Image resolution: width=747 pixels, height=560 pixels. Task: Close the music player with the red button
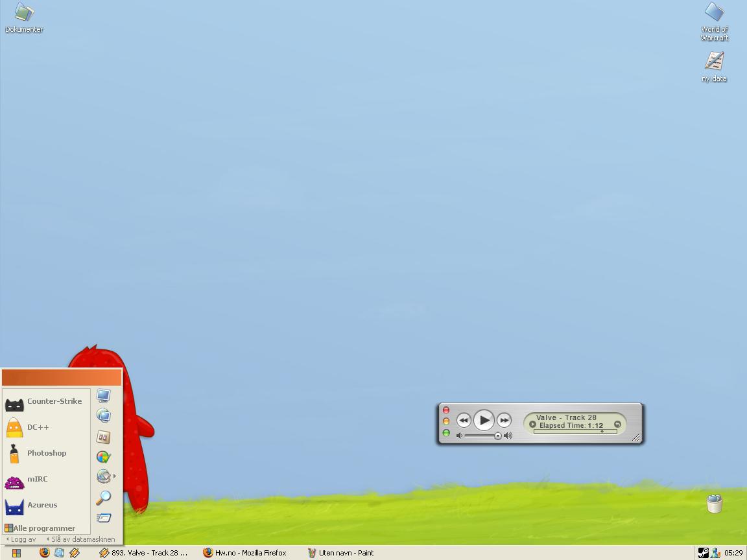(446, 410)
